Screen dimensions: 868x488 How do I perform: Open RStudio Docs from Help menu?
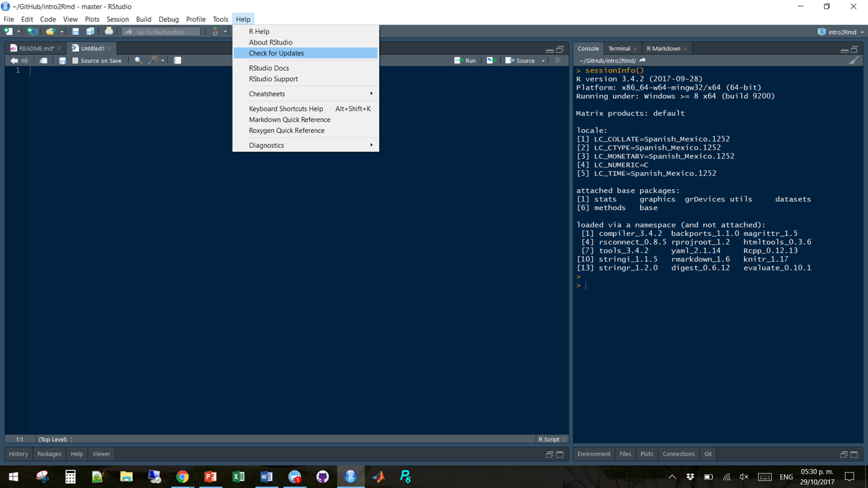pyautogui.click(x=305, y=68)
